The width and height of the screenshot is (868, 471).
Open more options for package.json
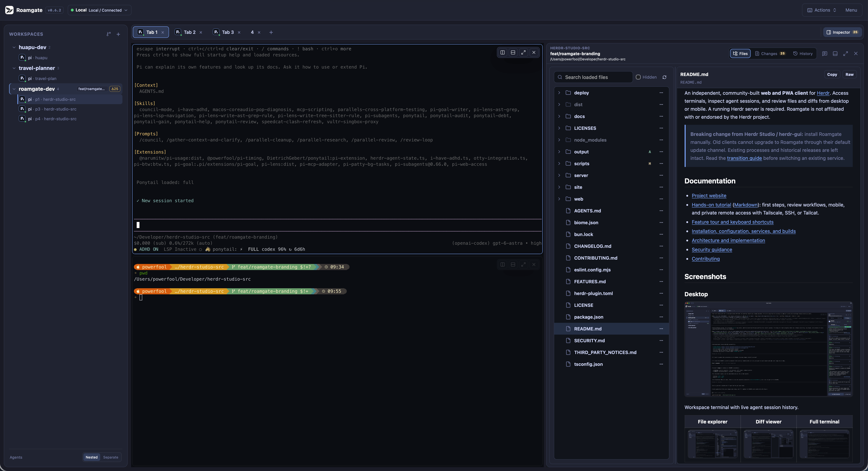(661, 317)
